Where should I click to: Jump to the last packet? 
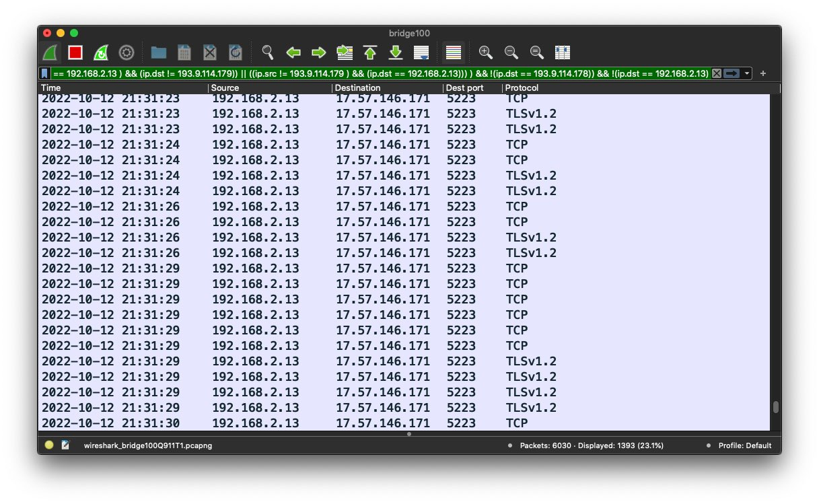click(396, 52)
